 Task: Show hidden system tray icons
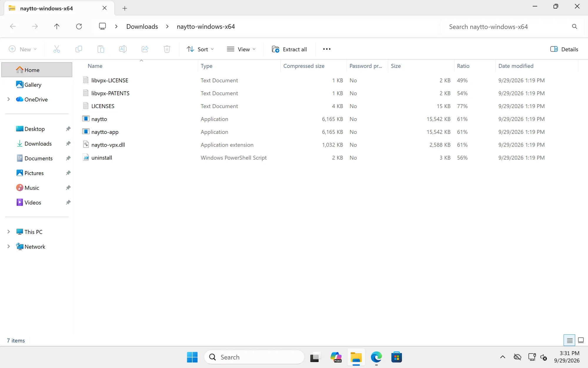click(503, 357)
